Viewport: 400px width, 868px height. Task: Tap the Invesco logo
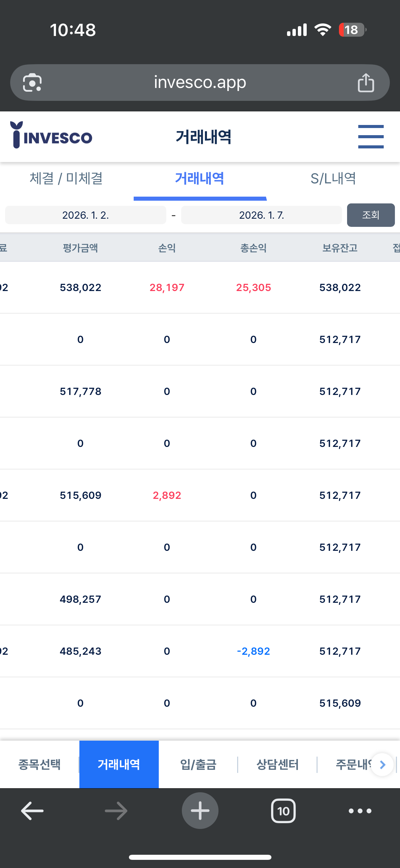pos(51,135)
